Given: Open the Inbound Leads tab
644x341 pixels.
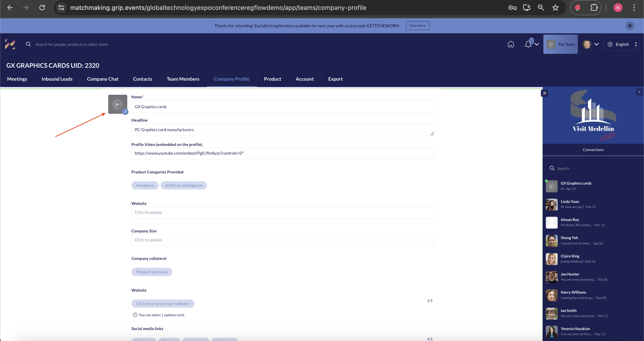Looking at the screenshot, I should click(57, 79).
